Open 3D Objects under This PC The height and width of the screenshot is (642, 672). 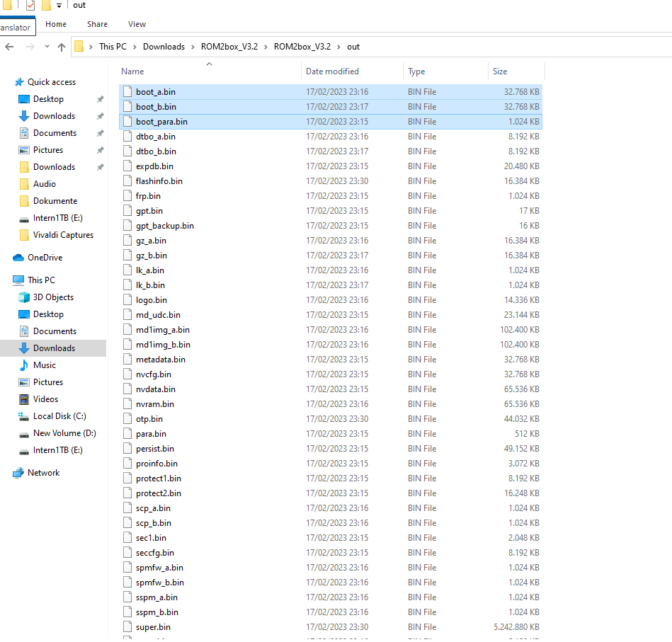53,297
